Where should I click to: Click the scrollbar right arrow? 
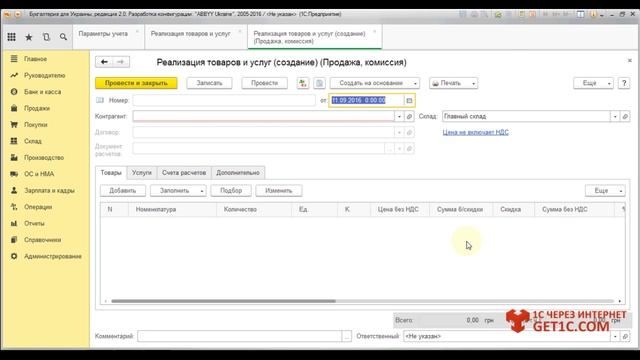point(620,301)
